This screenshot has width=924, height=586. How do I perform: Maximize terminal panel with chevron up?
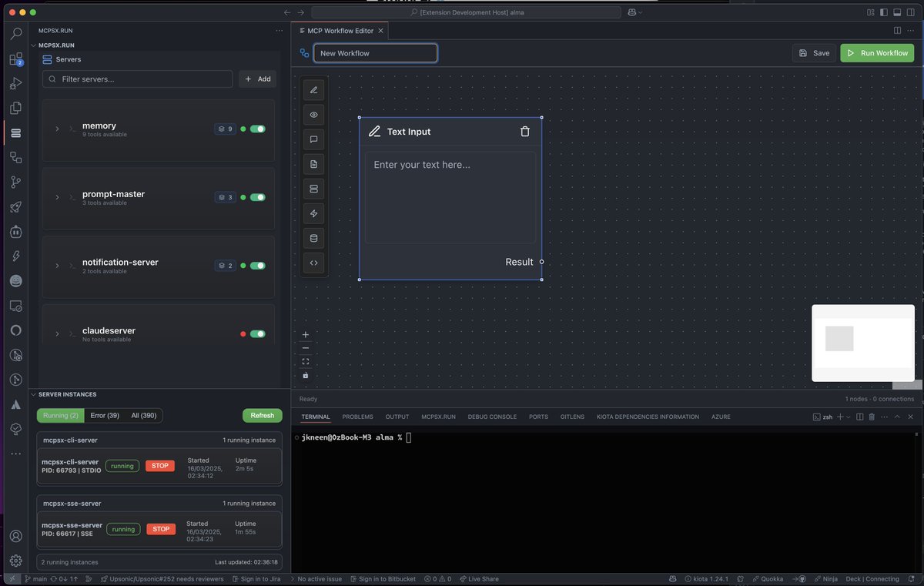(897, 417)
